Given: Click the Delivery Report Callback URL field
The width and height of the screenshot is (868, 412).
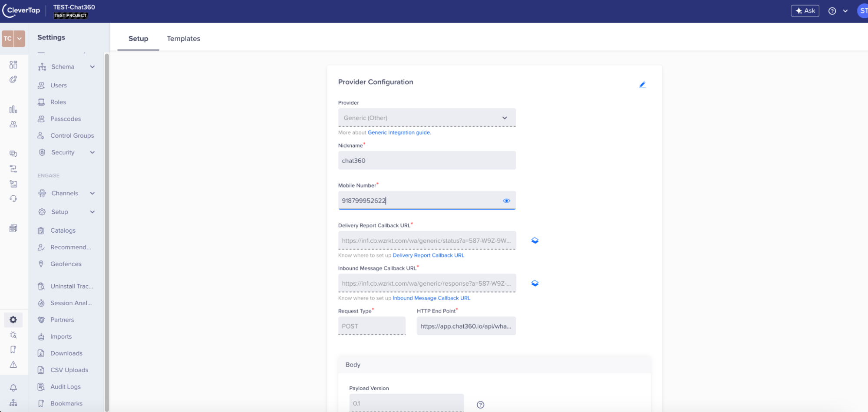Looking at the screenshot, I should pos(427,241).
